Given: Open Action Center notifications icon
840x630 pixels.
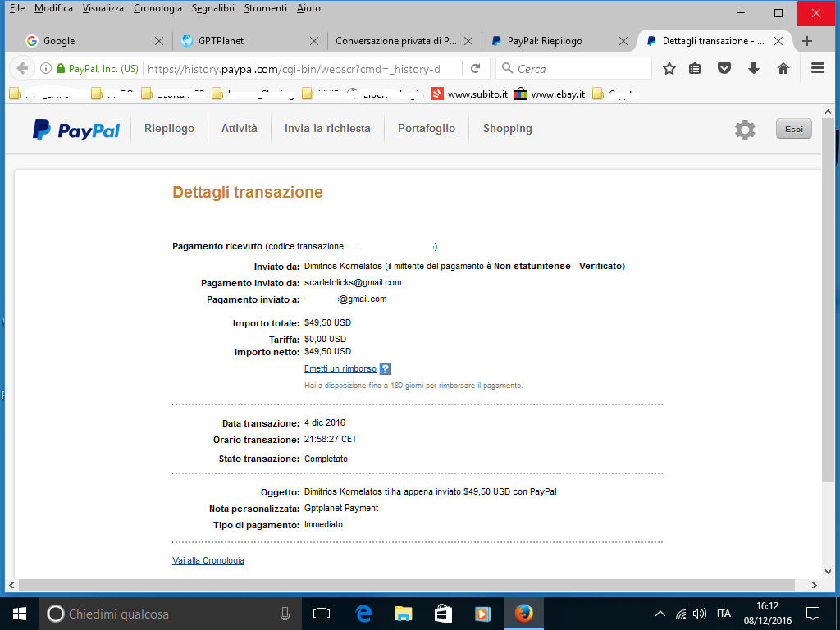Looking at the screenshot, I should click(813, 614).
